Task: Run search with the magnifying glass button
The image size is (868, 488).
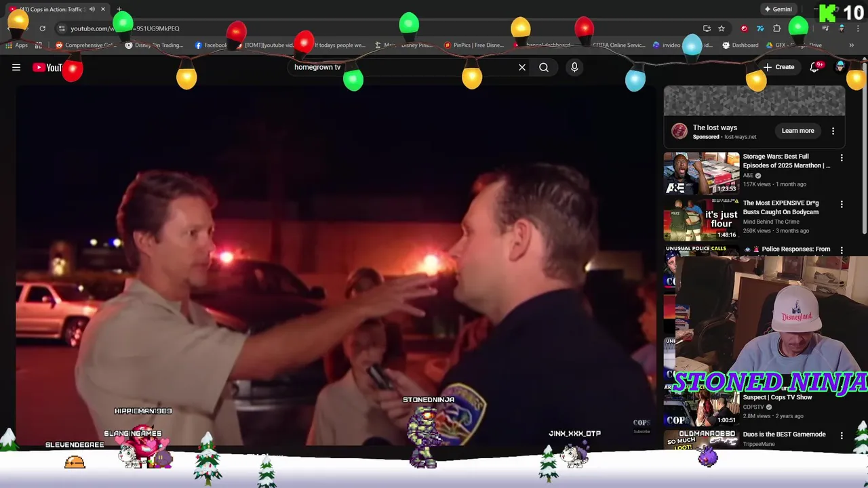Action: (x=544, y=67)
